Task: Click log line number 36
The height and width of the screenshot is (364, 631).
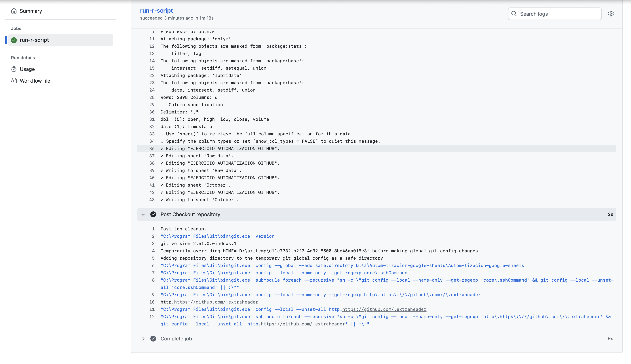Action: (x=152, y=149)
